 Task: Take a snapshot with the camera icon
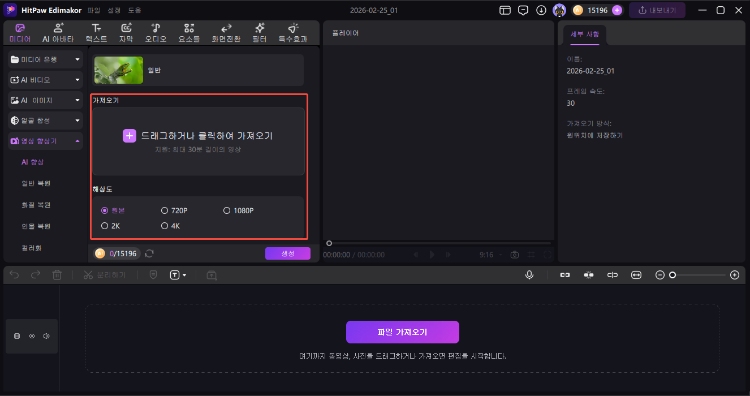pyautogui.click(x=515, y=255)
